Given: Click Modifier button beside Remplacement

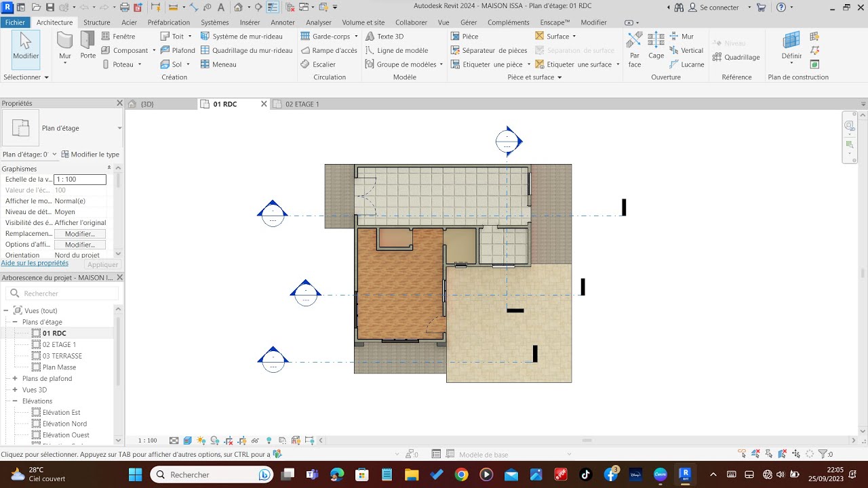Looking at the screenshot, I should pos(80,234).
